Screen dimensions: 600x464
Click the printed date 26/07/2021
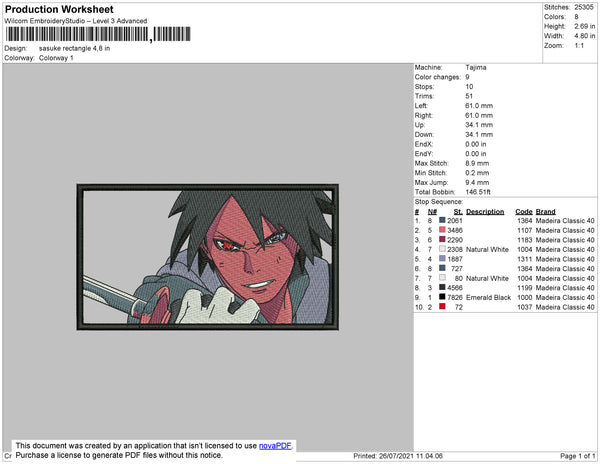(395, 456)
